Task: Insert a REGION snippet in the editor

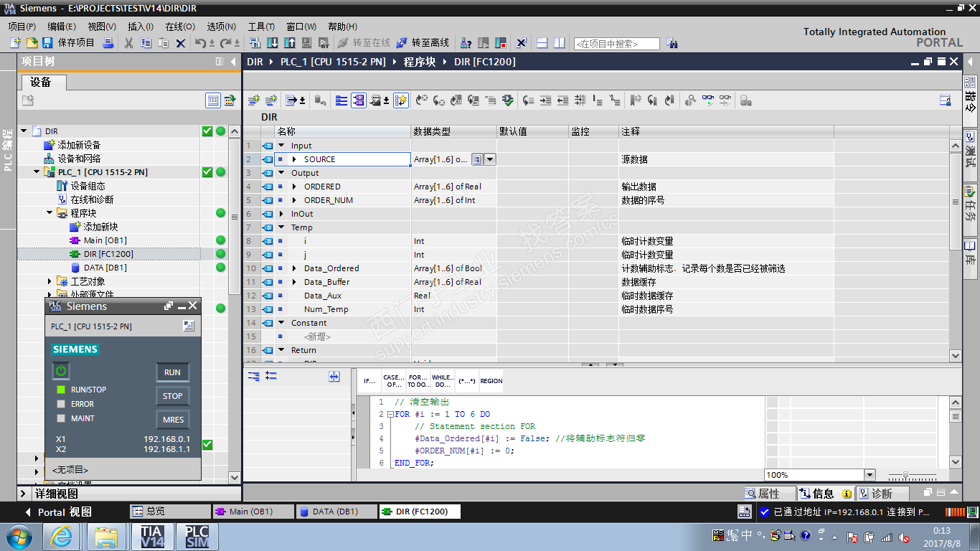Action: click(491, 381)
